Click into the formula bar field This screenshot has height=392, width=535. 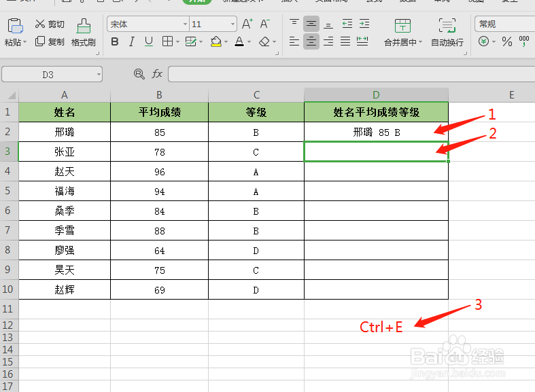[x=351, y=74]
